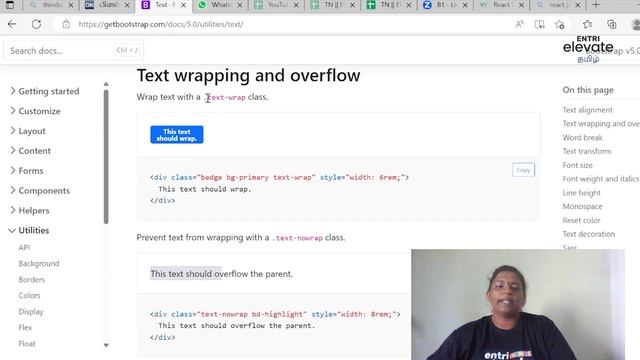Image resolution: width=640 pixels, height=360 pixels.
Task: Copy the text-wrap code snippet
Action: [x=523, y=170]
